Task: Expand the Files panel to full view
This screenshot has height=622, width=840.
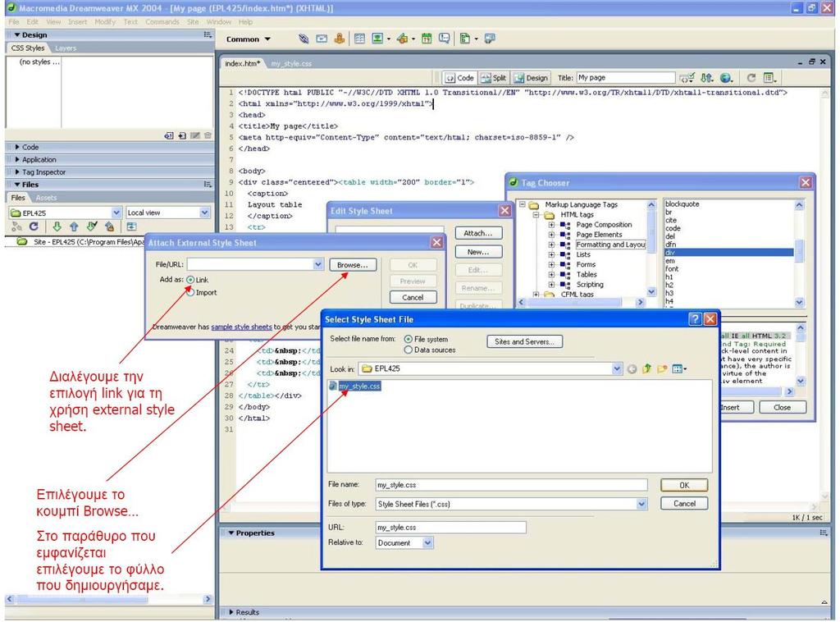Action: (x=132, y=226)
